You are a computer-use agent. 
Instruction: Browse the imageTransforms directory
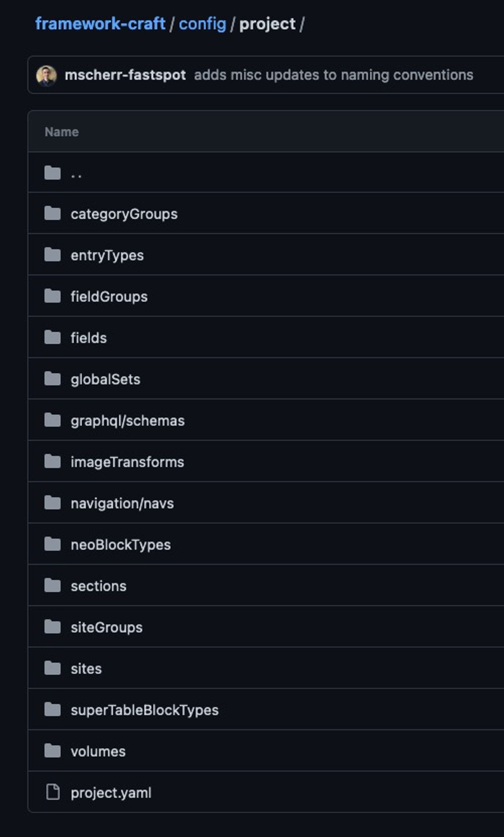click(127, 462)
